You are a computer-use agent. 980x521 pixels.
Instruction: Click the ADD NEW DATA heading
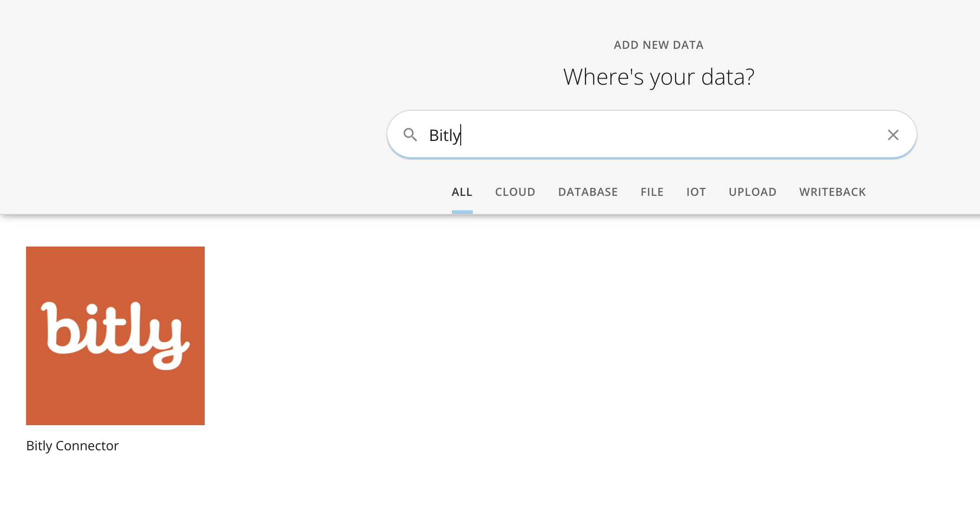click(658, 45)
